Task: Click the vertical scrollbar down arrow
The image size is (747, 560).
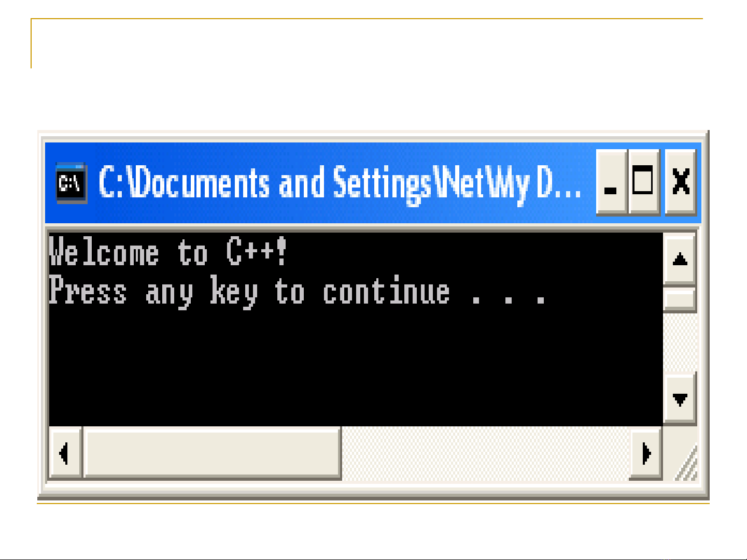Action: pyautogui.click(x=680, y=398)
